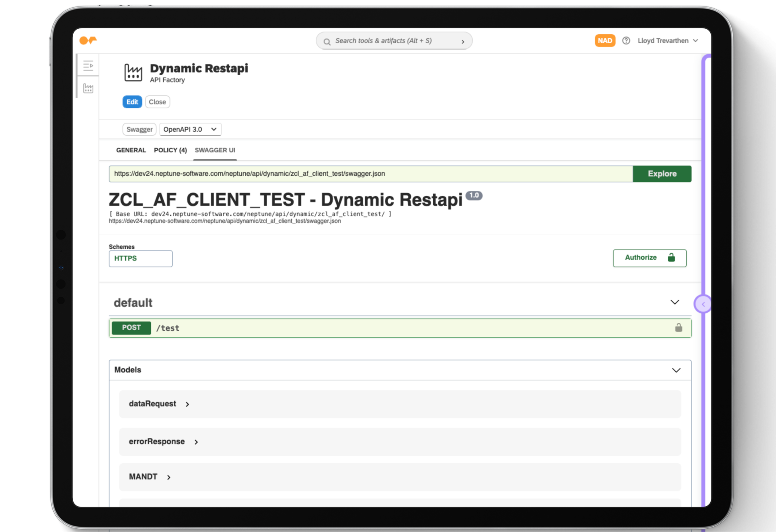This screenshot has height=532, width=776.
Task: Click the help question mark icon
Action: click(626, 41)
